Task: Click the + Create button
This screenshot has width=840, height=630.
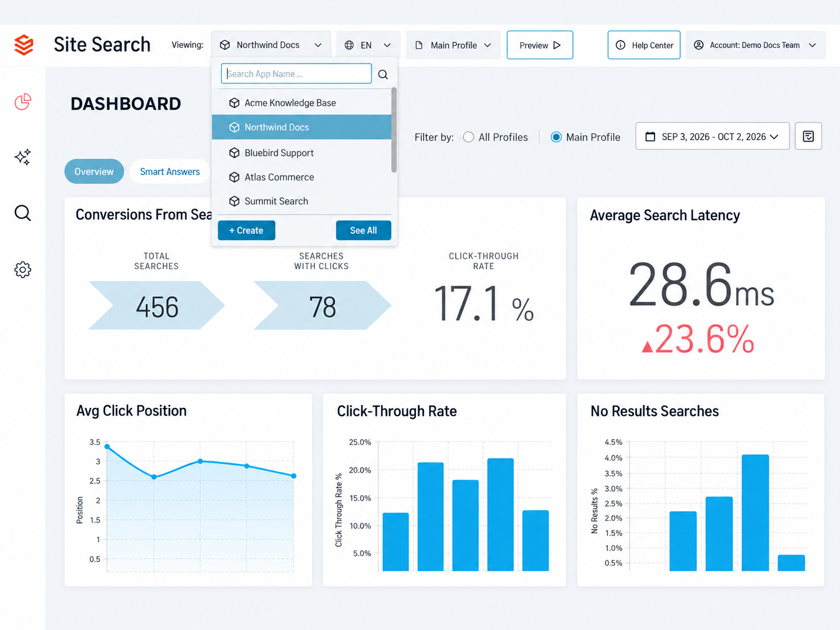Action: tap(247, 230)
